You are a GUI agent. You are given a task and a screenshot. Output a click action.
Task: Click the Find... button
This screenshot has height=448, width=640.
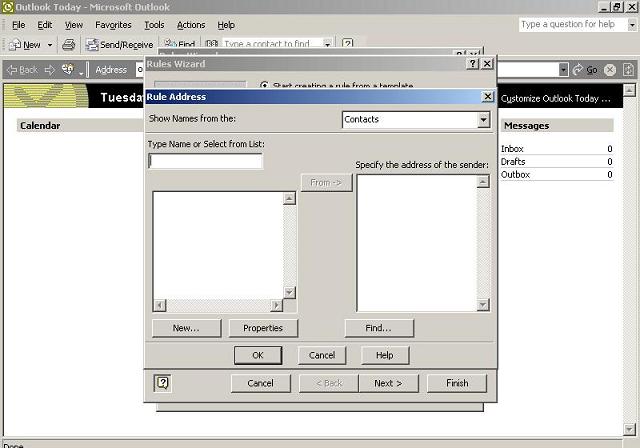(x=379, y=328)
